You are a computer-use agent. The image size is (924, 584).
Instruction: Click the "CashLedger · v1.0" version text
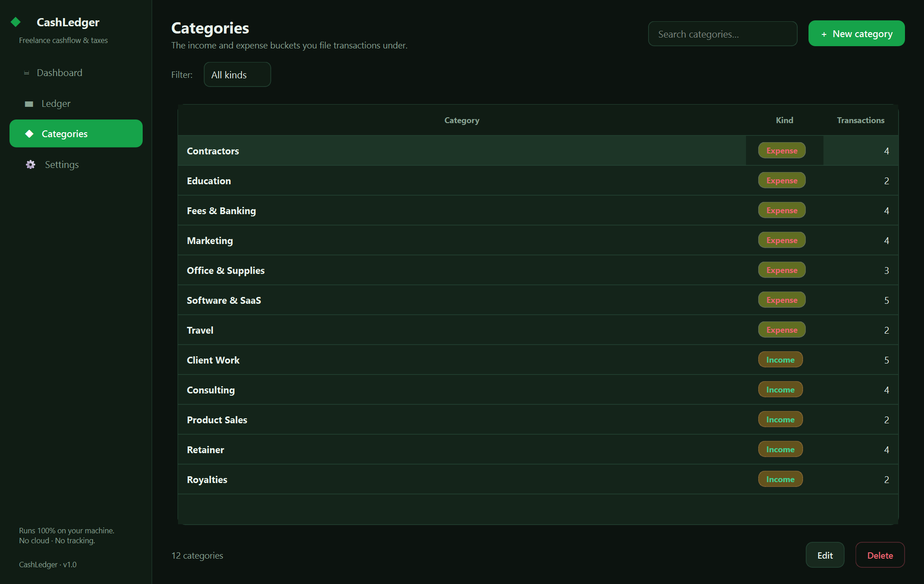pos(48,565)
